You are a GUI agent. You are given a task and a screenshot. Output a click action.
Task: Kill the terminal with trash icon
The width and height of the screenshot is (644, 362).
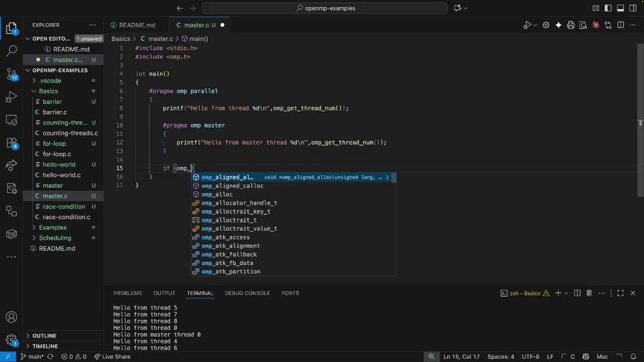click(589, 293)
